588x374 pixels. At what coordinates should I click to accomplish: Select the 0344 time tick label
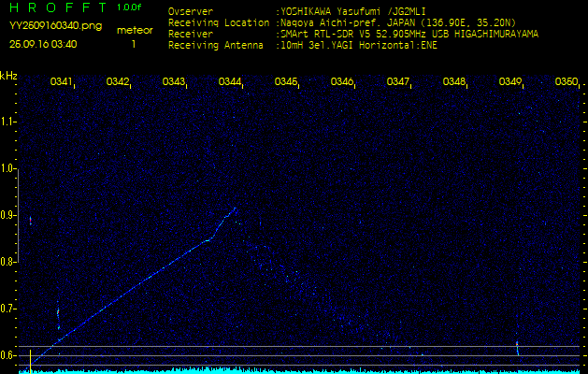coord(230,82)
